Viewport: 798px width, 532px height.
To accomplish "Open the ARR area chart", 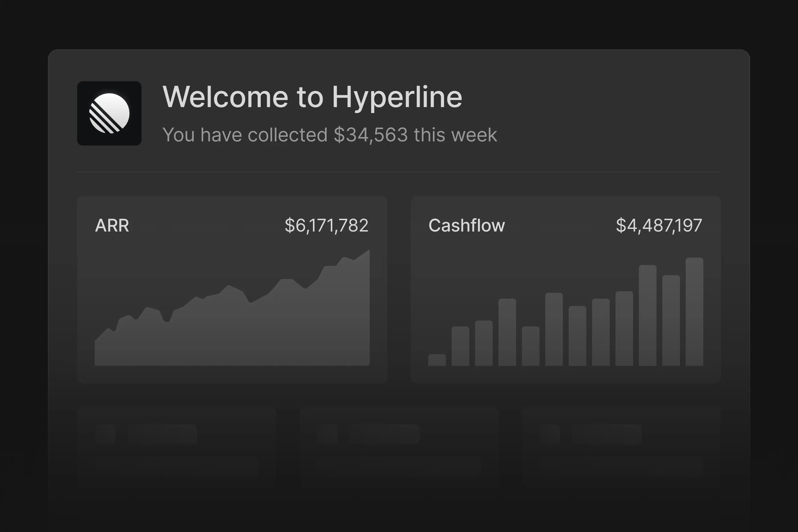I will point(232,308).
